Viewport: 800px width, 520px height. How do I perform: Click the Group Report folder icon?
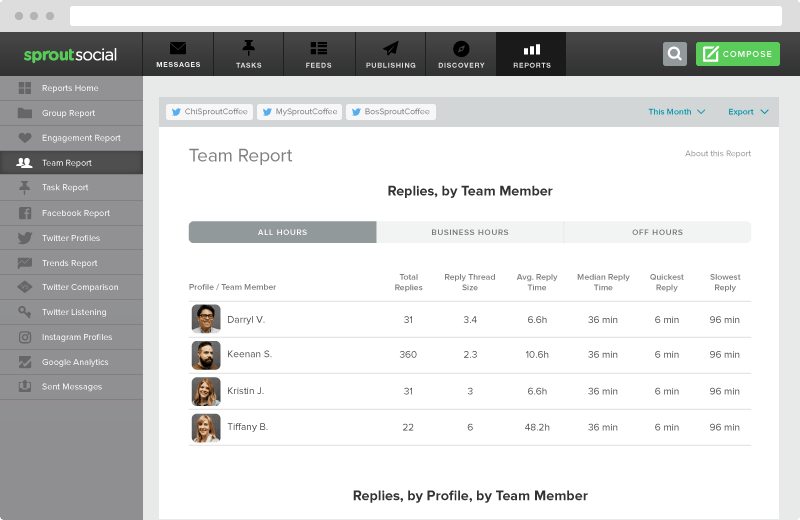click(x=24, y=113)
